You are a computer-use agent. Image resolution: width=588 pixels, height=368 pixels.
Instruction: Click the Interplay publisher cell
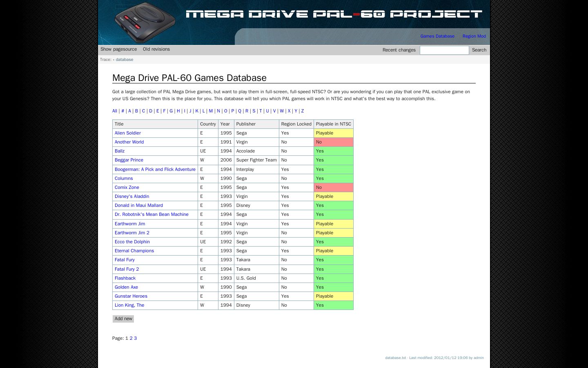(x=256, y=169)
